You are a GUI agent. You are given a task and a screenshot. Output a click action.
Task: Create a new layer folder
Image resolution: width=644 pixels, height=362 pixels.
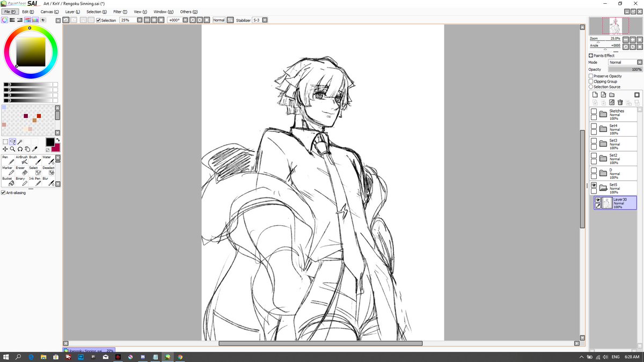point(612,95)
